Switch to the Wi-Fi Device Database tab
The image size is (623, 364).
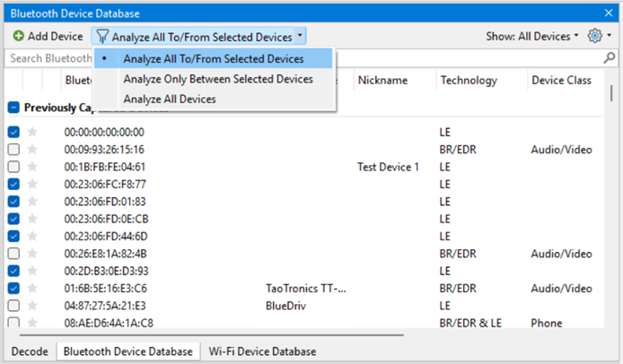point(263,351)
